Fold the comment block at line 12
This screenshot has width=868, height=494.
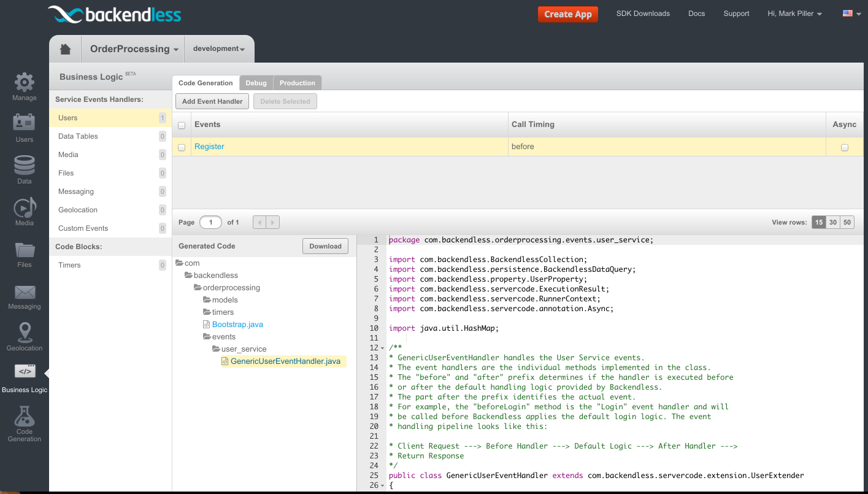click(x=382, y=348)
